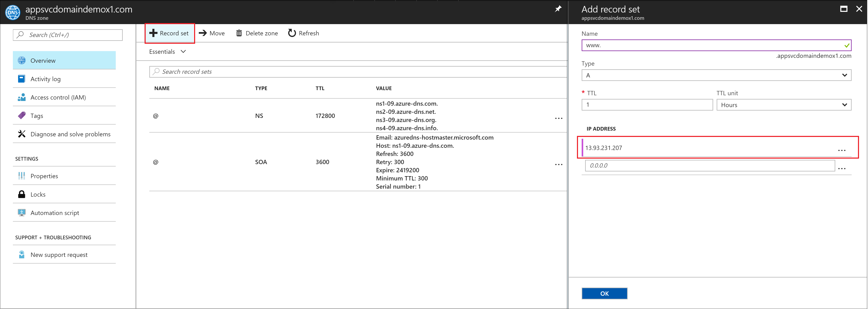The width and height of the screenshot is (868, 309).
Task: Click the Delete zone trash icon
Action: click(239, 33)
